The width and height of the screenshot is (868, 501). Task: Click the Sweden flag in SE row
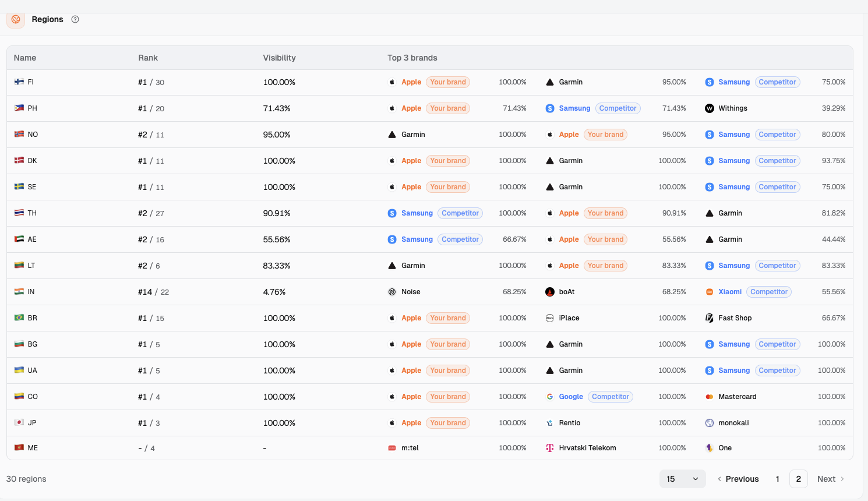pyautogui.click(x=19, y=187)
